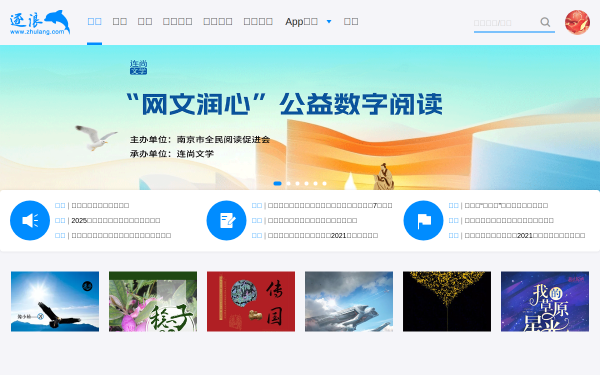Open the 网文润心 public reading banner

pos(300,117)
